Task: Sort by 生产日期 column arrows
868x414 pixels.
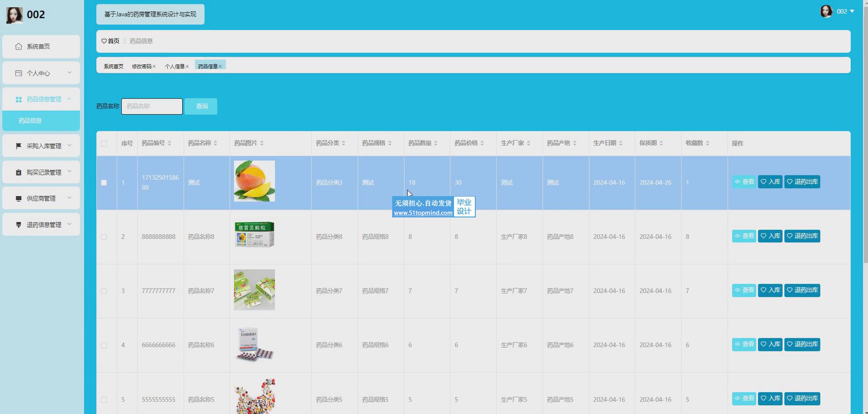Action: 621,143
